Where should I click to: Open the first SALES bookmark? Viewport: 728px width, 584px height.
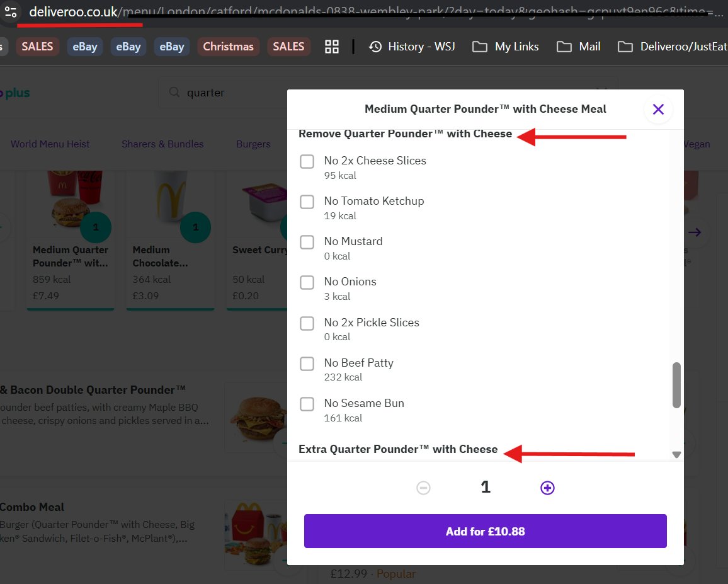(x=37, y=47)
